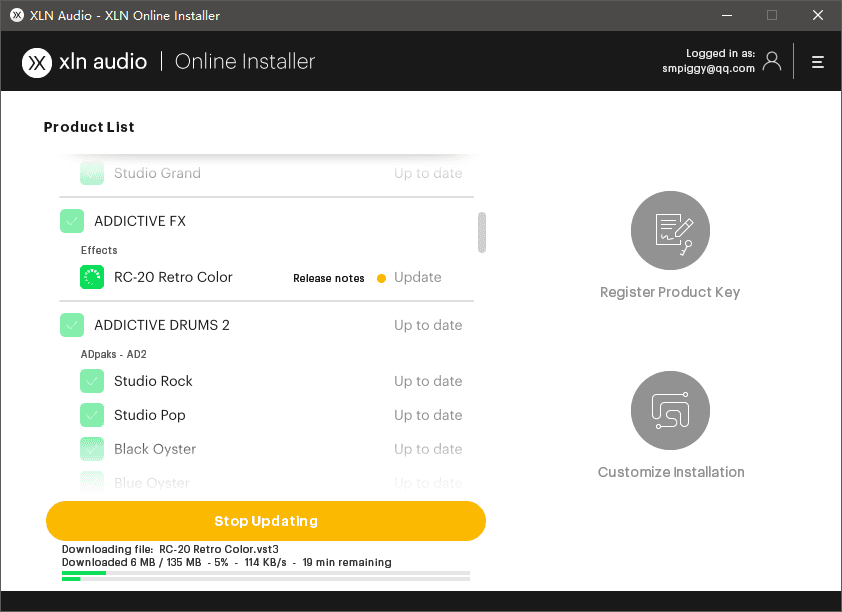Image resolution: width=842 pixels, height=612 pixels.
Task: Click the XLN app icon in title bar
Action: (15, 15)
